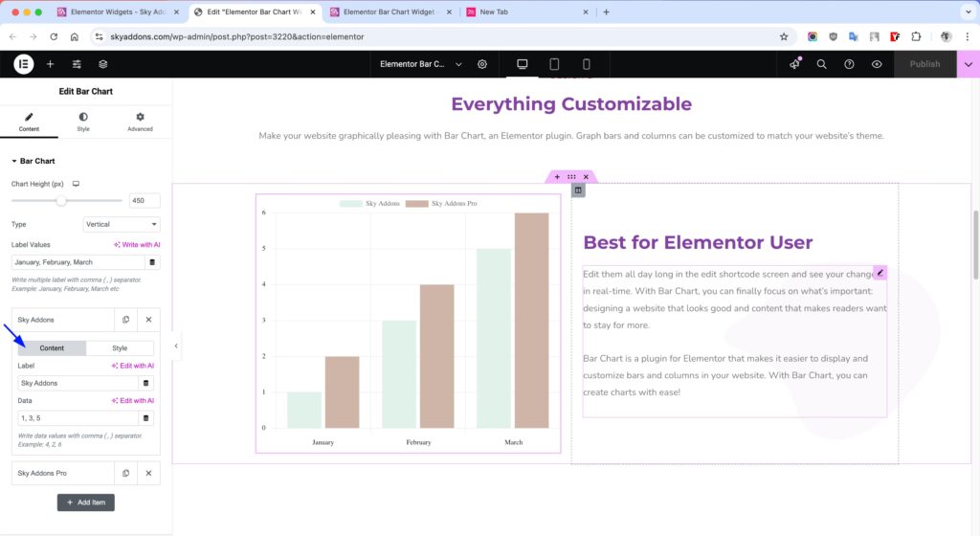Viewport: 980px width, 536px height.
Task: Bookmark this page with the star icon
Action: pyautogui.click(x=784, y=37)
